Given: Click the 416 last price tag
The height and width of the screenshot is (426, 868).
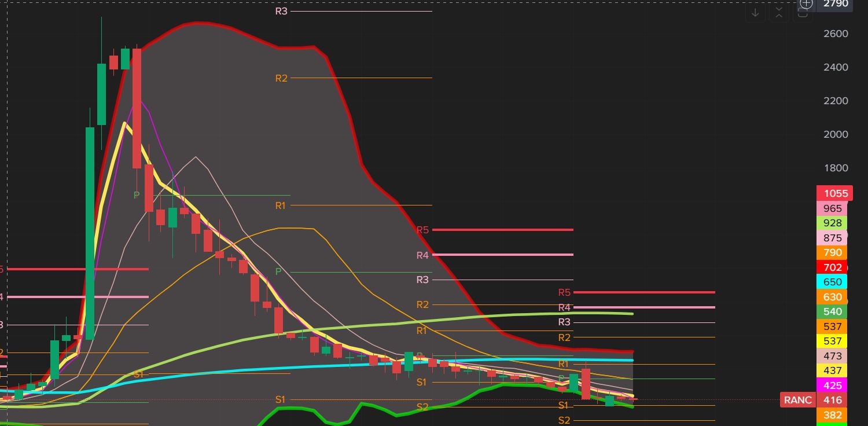Looking at the screenshot, I should pyautogui.click(x=832, y=400).
